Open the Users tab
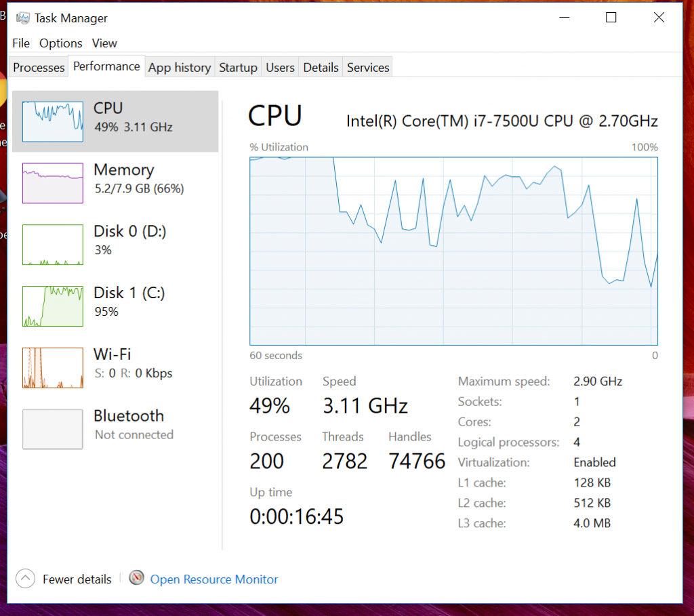The height and width of the screenshot is (616, 694). [x=280, y=67]
